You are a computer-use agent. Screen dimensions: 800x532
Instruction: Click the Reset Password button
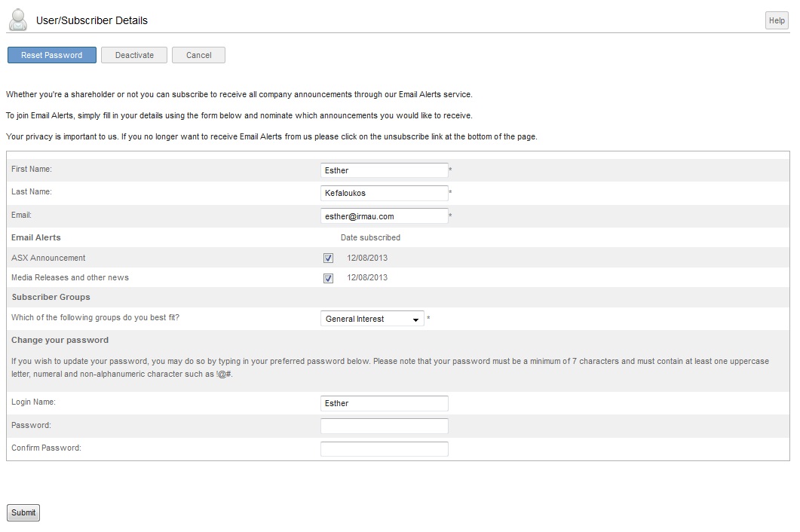(x=51, y=55)
